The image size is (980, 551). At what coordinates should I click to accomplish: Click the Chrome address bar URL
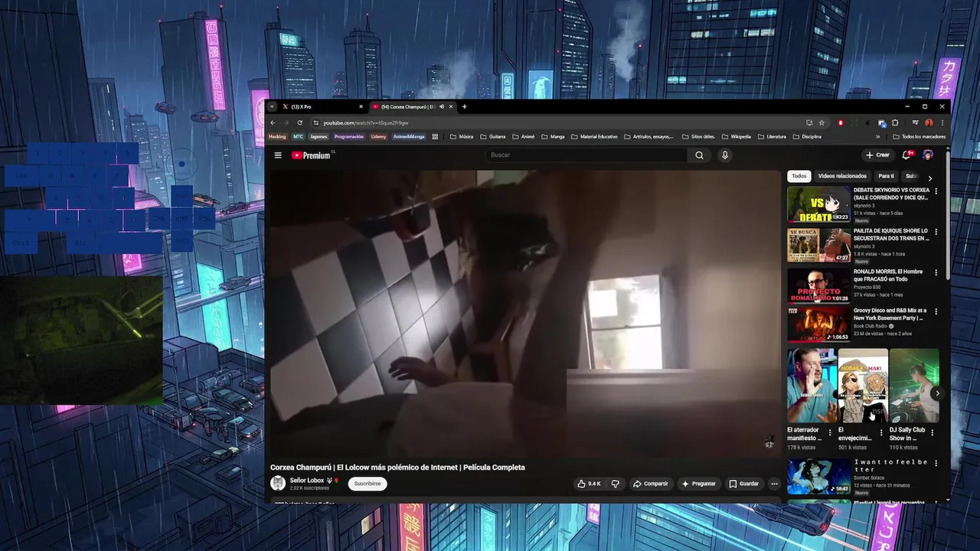[x=366, y=122]
